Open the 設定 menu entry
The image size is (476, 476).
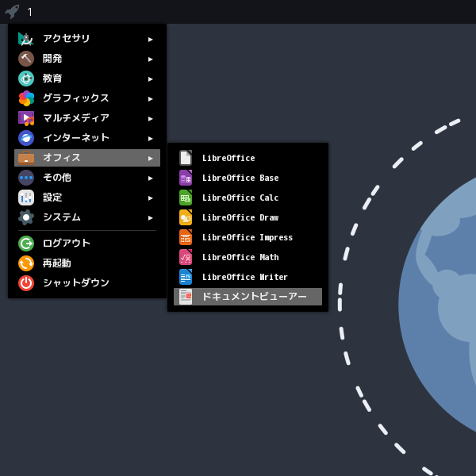click(87, 198)
